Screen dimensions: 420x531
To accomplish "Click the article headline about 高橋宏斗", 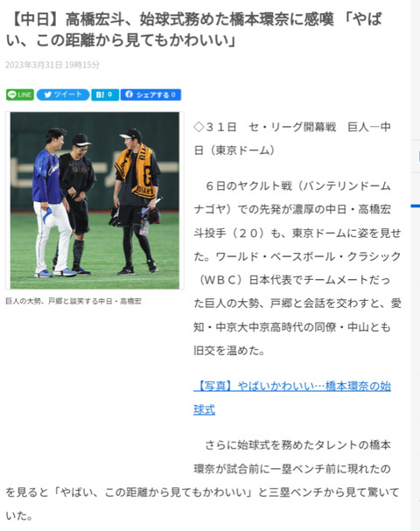I will (x=193, y=30).
